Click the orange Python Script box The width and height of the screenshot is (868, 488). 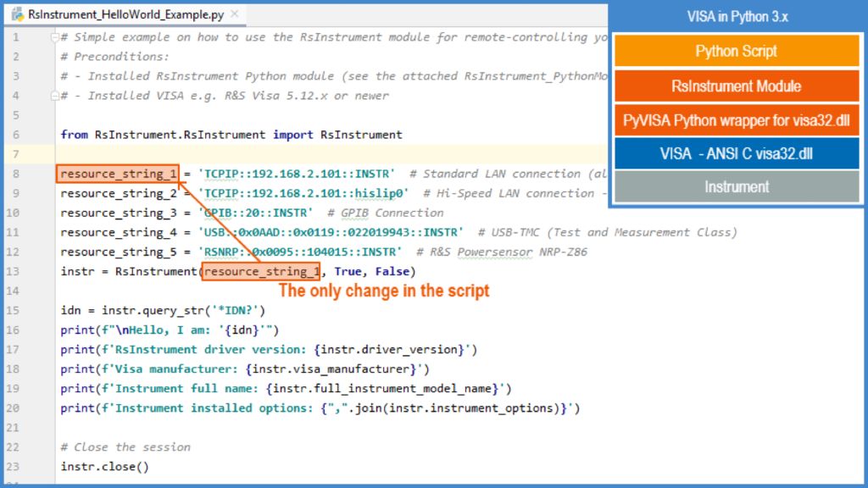736,52
